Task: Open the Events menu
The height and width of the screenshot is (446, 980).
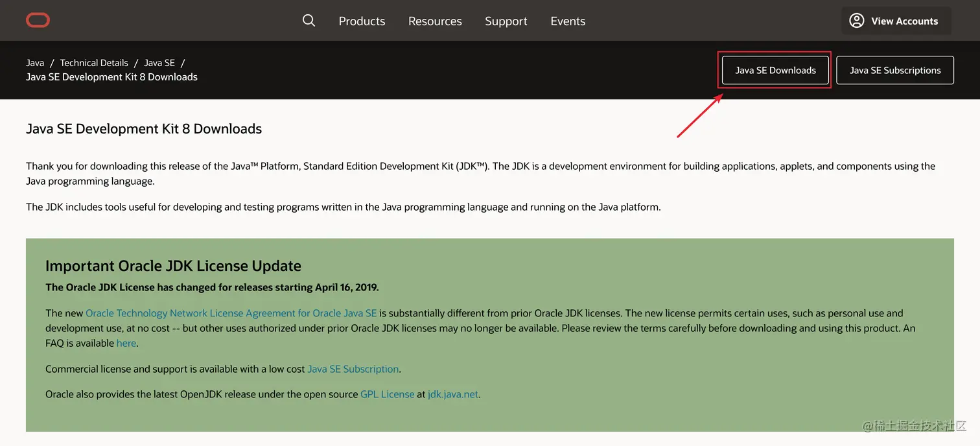Action: point(568,21)
